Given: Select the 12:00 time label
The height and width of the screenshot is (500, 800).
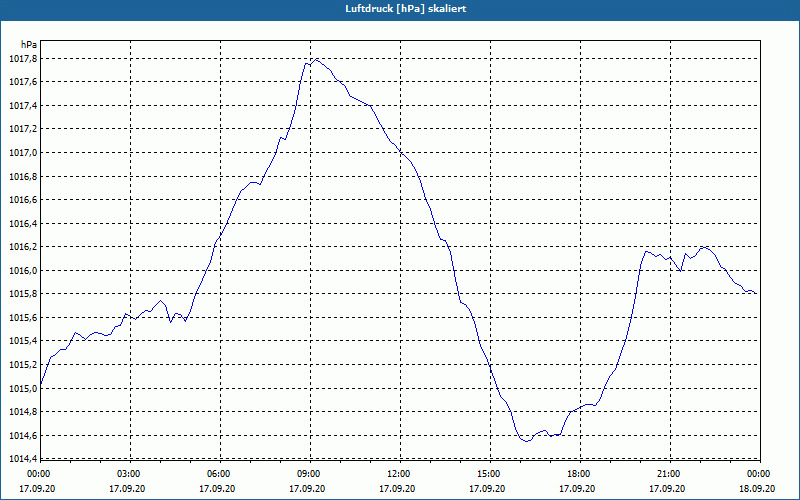Looking at the screenshot, I should (x=398, y=474).
